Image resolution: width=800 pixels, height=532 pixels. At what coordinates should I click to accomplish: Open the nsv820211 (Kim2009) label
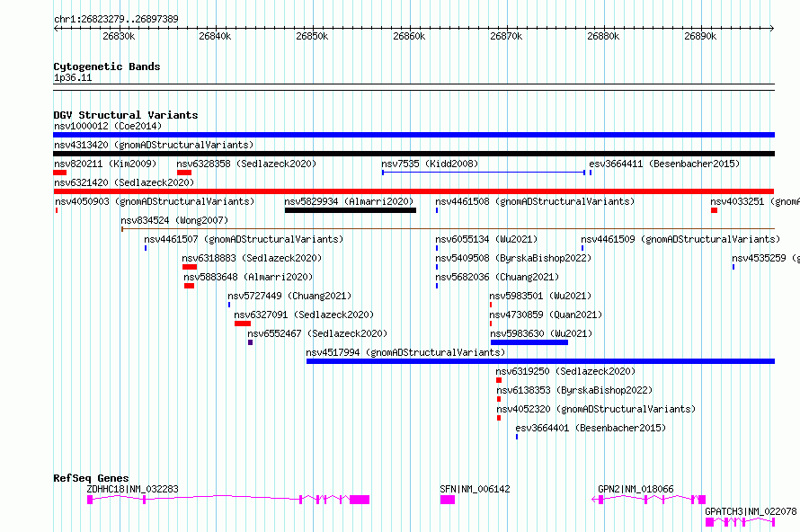point(105,164)
